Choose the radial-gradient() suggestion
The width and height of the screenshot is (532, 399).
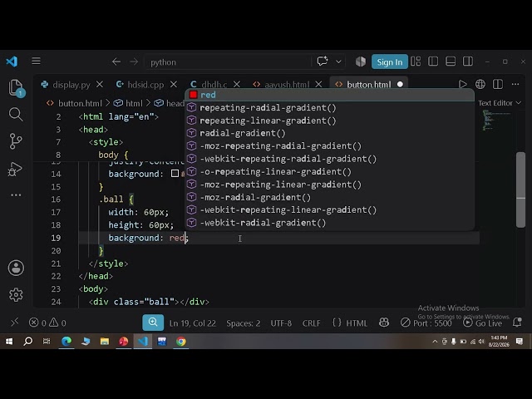tap(329, 133)
